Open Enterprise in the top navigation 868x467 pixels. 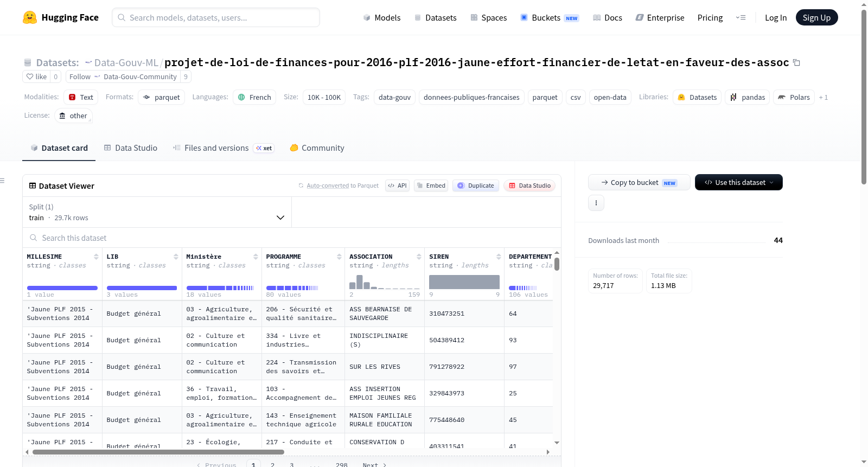point(660,17)
